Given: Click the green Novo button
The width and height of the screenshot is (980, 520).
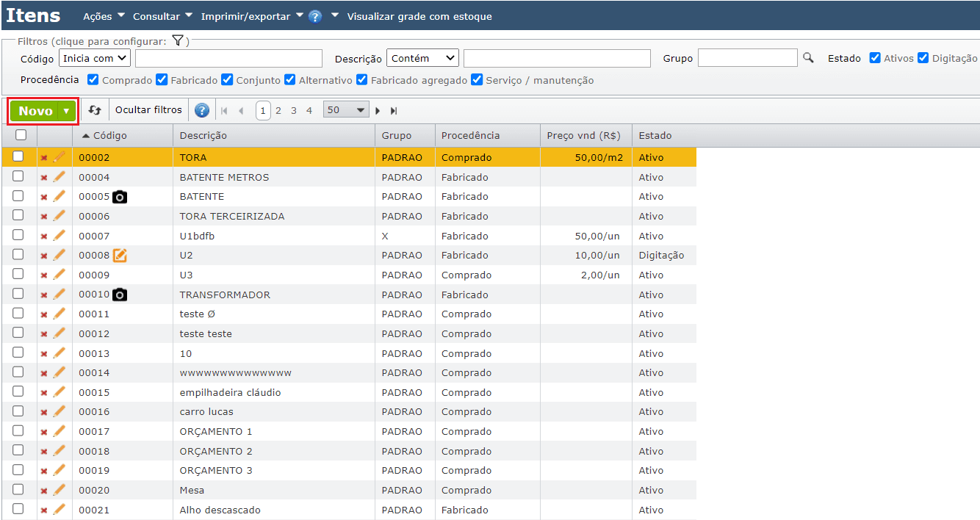Looking at the screenshot, I should (x=35, y=111).
